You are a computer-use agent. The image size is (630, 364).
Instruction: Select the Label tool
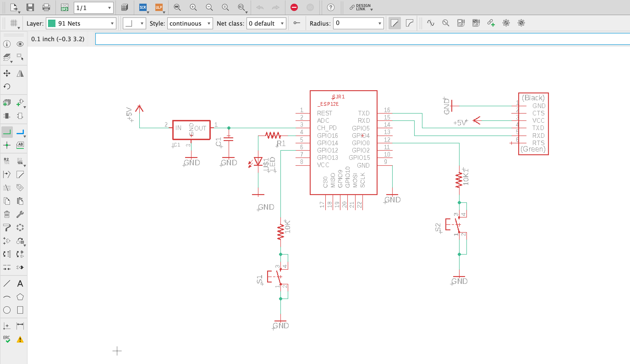tap(20, 145)
